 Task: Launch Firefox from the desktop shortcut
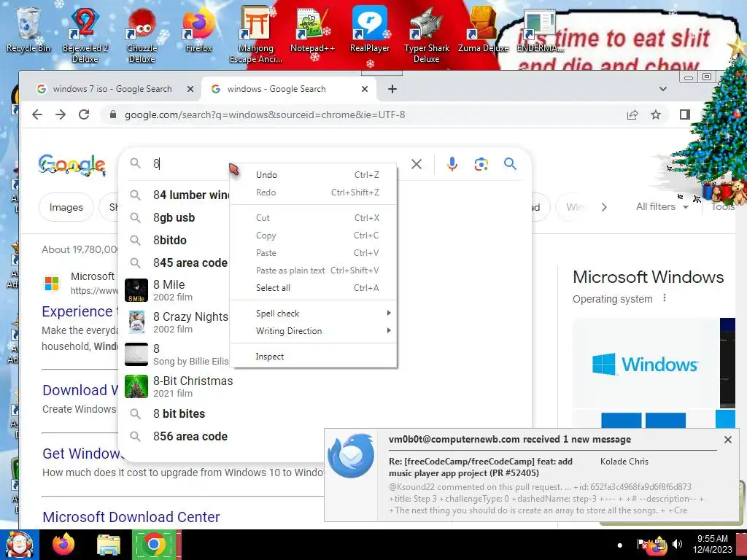pyautogui.click(x=198, y=29)
